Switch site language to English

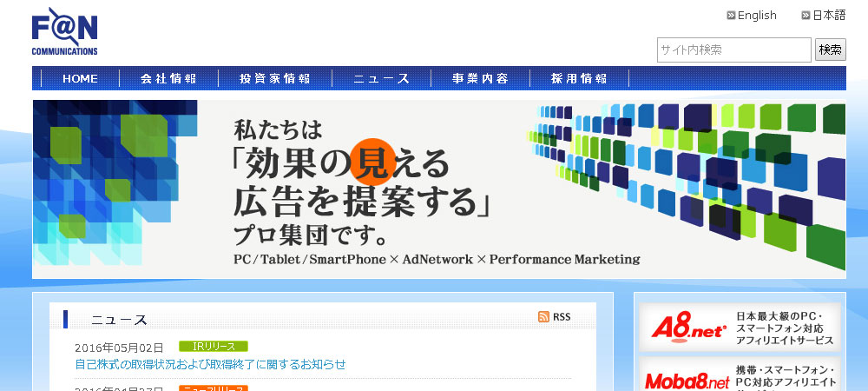point(757,16)
